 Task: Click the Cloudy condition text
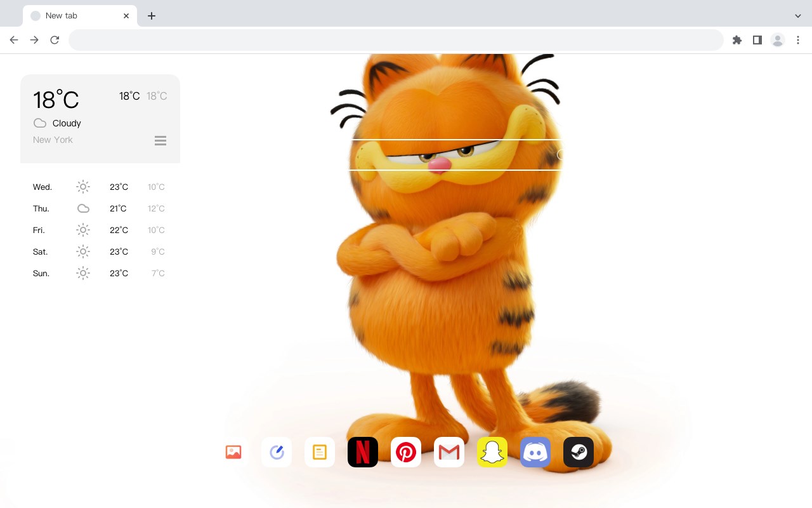[x=67, y=123]
